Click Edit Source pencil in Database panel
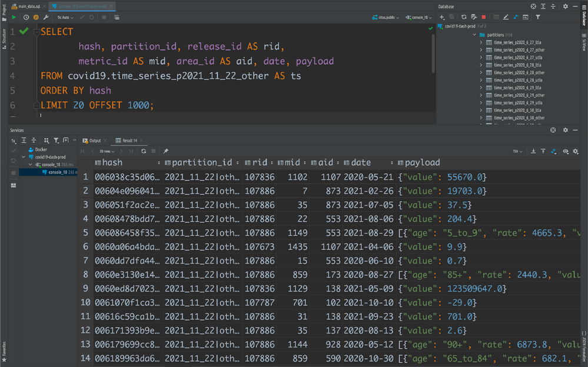Viewport: 588px width, 367px height. 506,17
